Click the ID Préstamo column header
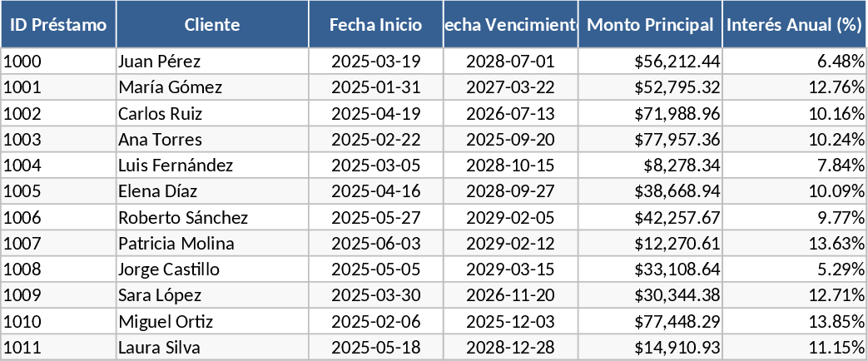868x361 pixels. click(x=58, y=25)
